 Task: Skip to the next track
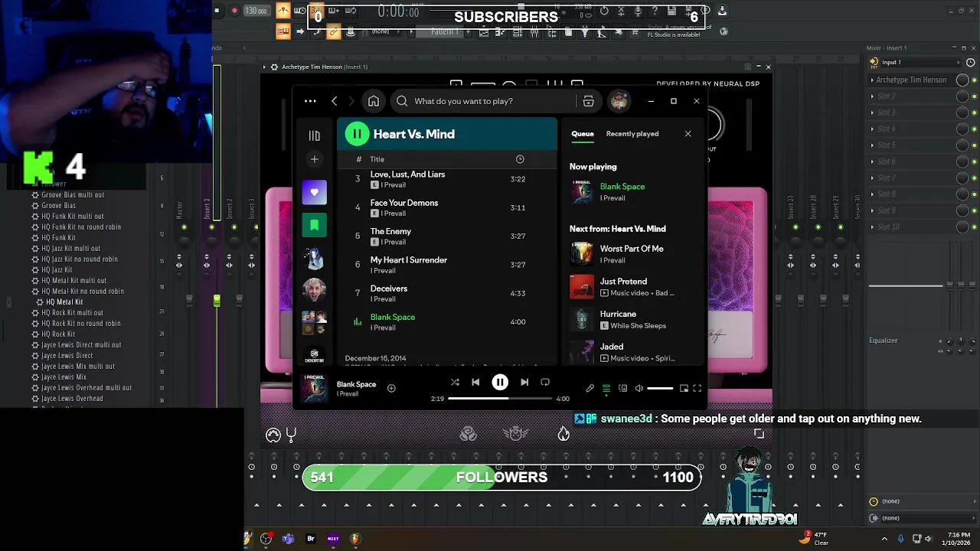coord(524,382)
